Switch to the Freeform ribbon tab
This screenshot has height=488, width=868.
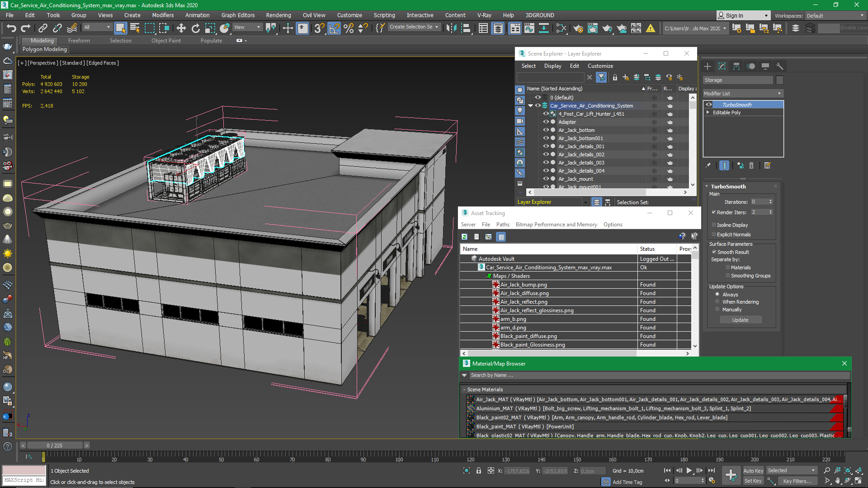coord(79,41)
